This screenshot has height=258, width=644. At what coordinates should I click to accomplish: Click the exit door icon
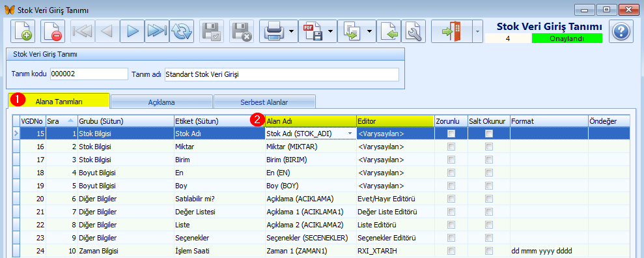pos(452,31)
